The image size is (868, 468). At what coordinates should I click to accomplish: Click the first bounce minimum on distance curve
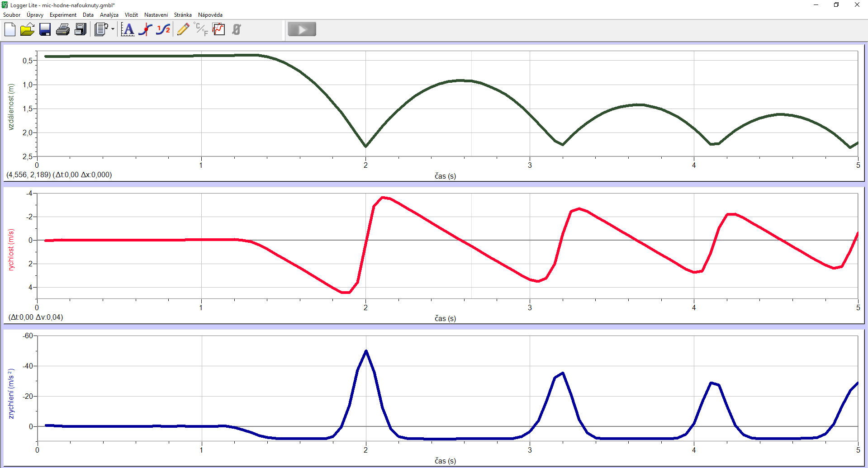pyautogui.click(x=365, y=147)
